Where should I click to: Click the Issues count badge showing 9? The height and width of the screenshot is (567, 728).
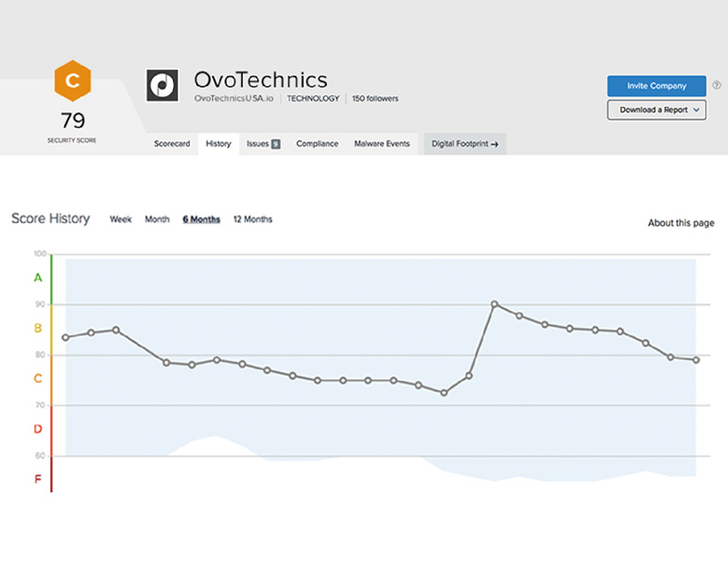(x=275, y=145)
